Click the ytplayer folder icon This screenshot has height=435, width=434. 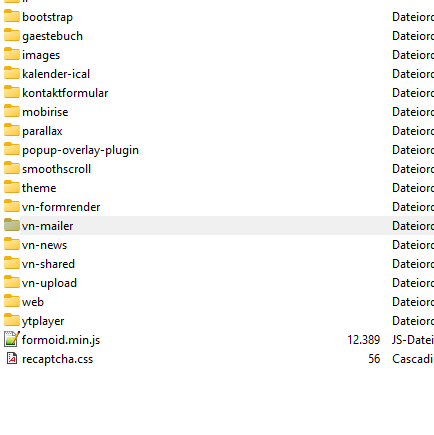[x=12, y=320]
